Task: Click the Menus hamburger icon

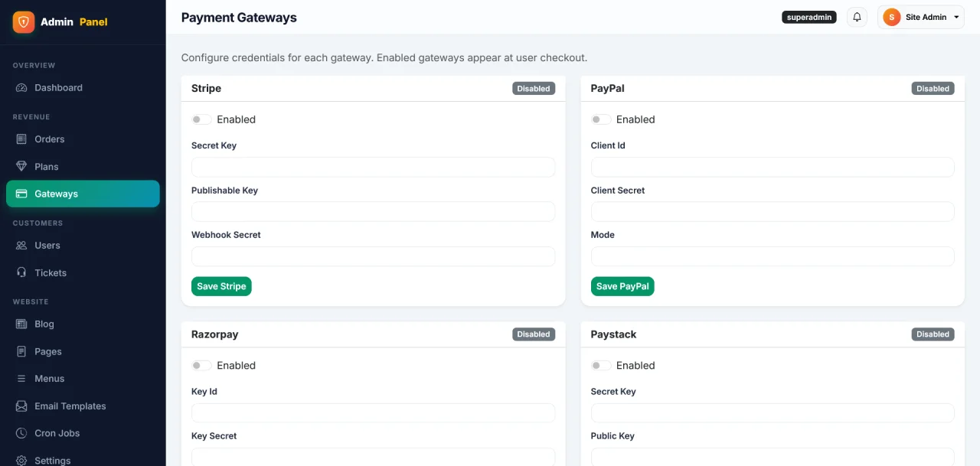Action: click(x=21, y=379)
